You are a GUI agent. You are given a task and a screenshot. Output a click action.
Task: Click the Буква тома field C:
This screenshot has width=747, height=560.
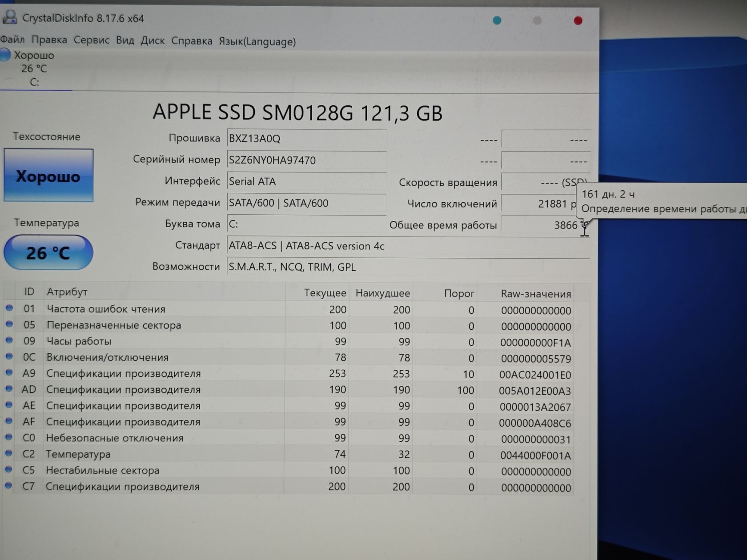pos(306,224)
